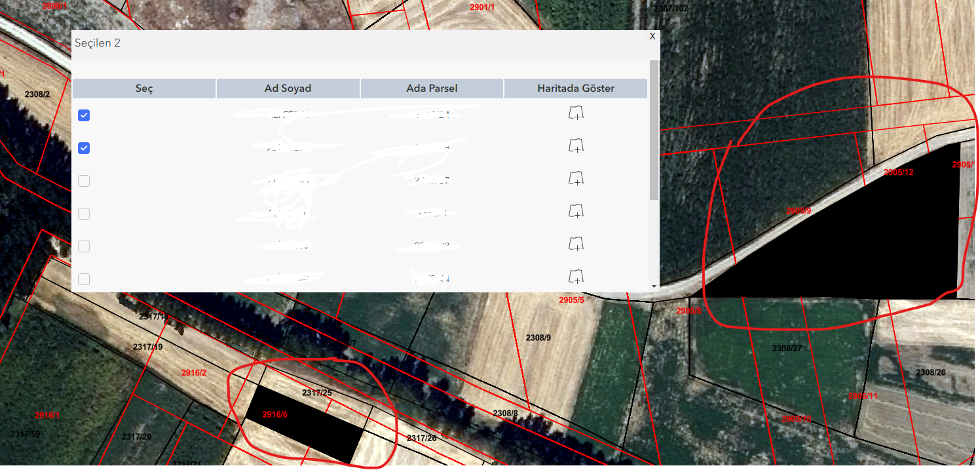Tick the bottom visible row checkbox
The width and height of the screenshot is (980, 470).
coord(84,279)
